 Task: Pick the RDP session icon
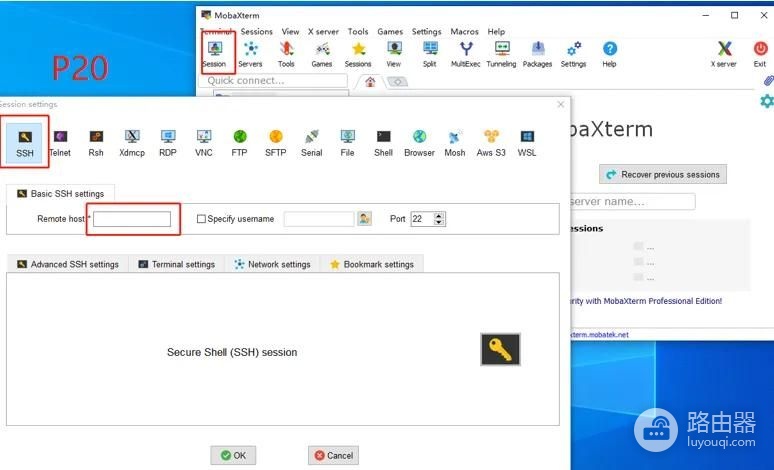(x=168, y=143)
